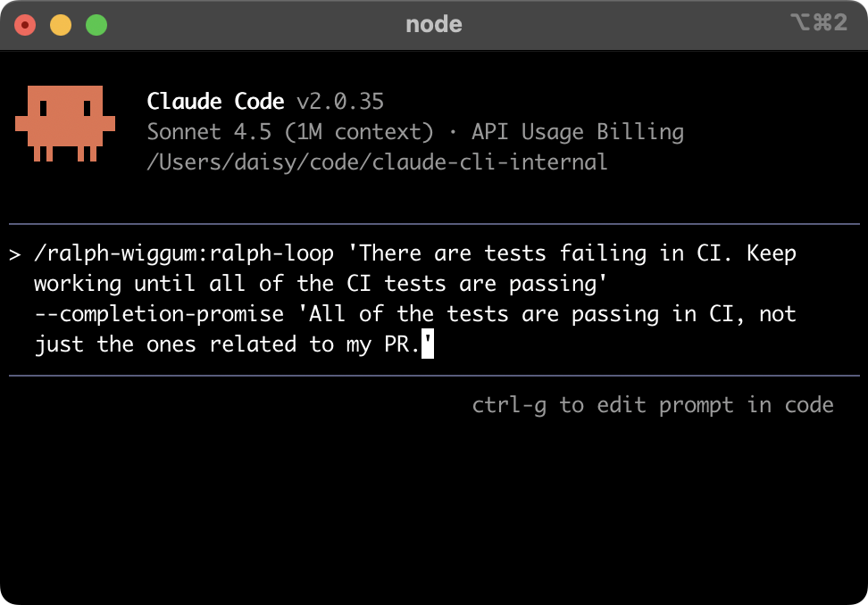This screenshot has height=605, width=868.
Task: Click the white block cursor at line end
Action: 429,344
